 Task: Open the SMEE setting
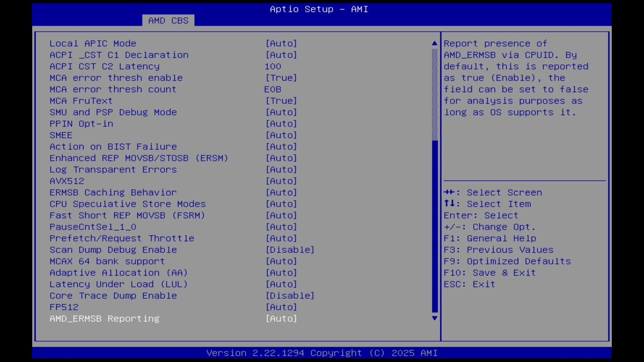[x=60, y=135]
